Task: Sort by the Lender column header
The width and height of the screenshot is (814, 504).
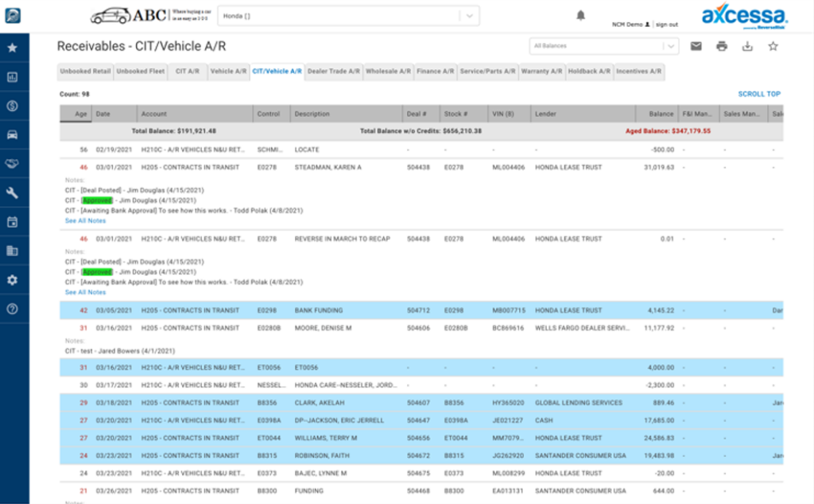Action: coord(583,114)
